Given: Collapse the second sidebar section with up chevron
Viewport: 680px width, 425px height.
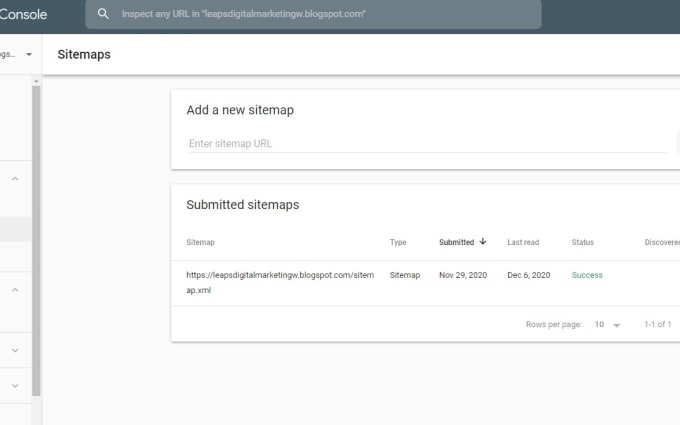Looking at the screenshot, I should click(15, 290).
